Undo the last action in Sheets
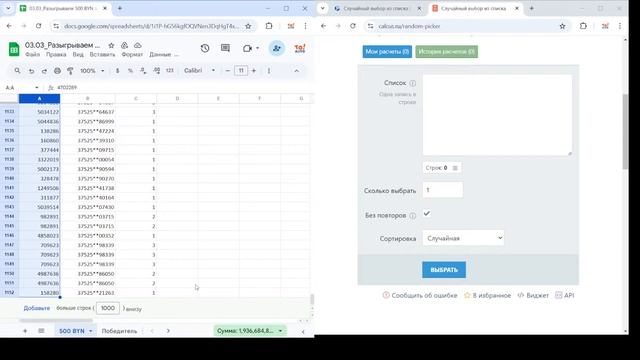Screen dimensions: 640x360 (31, 71)
